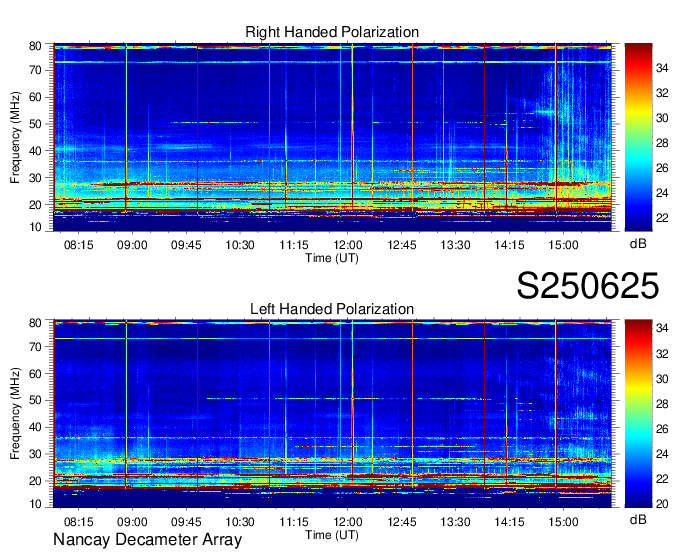The width and height of the screenshot is (680, 552).
Task: Click the 80 frequency tick on top plot
Action: [35, 46]
